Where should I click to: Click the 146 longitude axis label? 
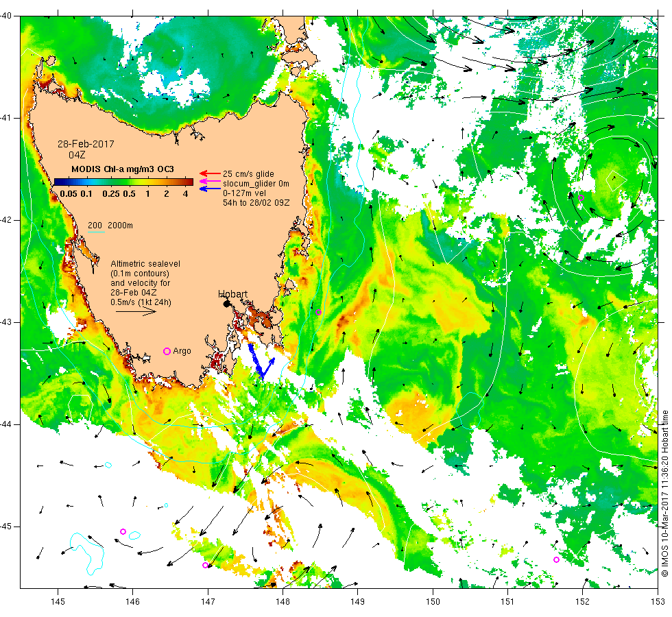coord(133,602)
